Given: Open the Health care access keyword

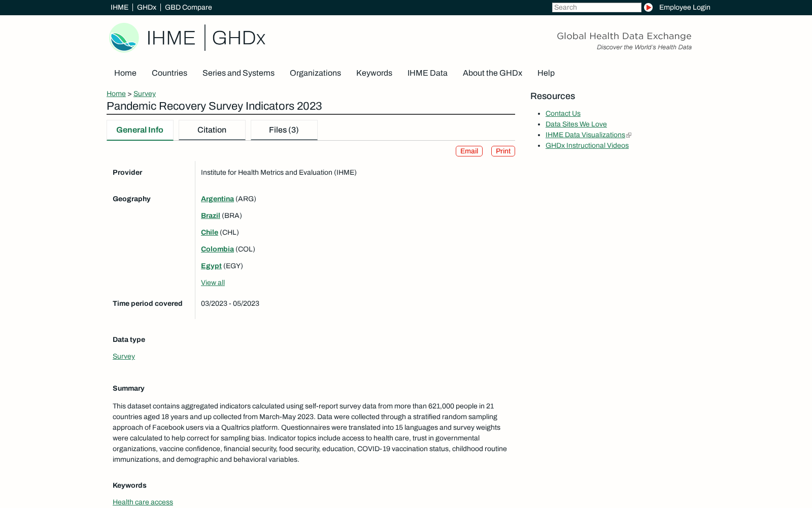Looking at the screenshot, I should tap(143, 502).
